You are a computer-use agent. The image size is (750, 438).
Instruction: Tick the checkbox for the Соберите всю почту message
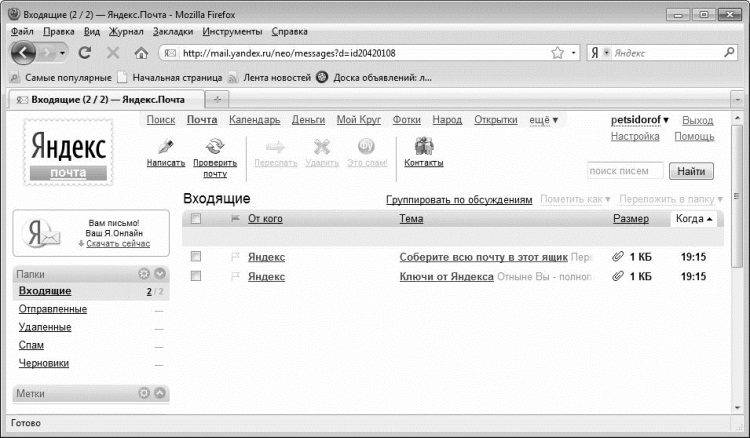click(x=196, y=257)
